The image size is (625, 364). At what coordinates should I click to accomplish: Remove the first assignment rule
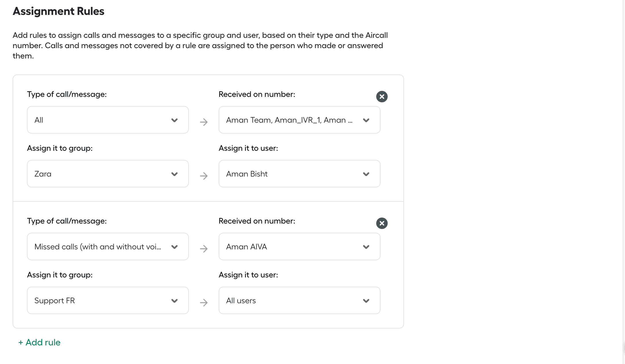[382, 97]
